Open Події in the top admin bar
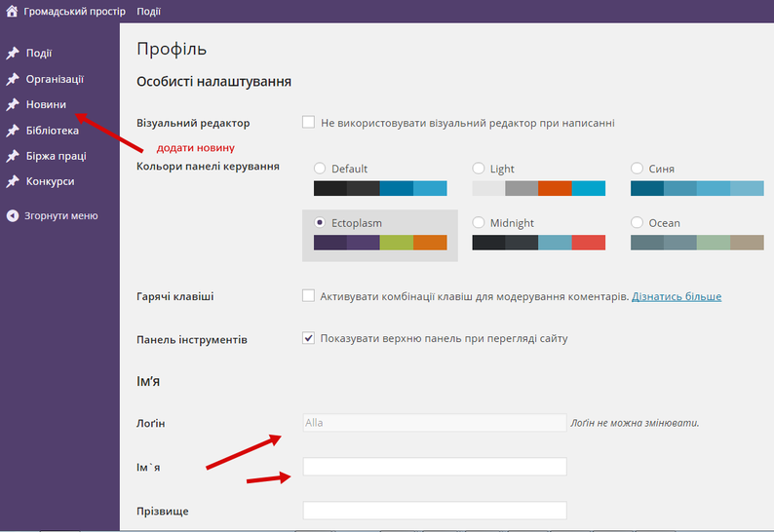Screen dimensions: 774x532 [148, 11]
